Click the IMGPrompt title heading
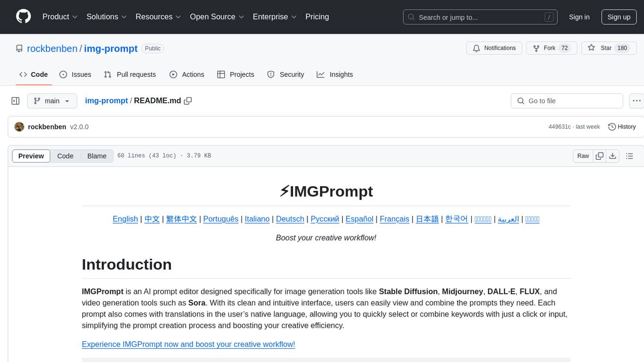Viewport: 644px width, 362px height. click(326, 191)
